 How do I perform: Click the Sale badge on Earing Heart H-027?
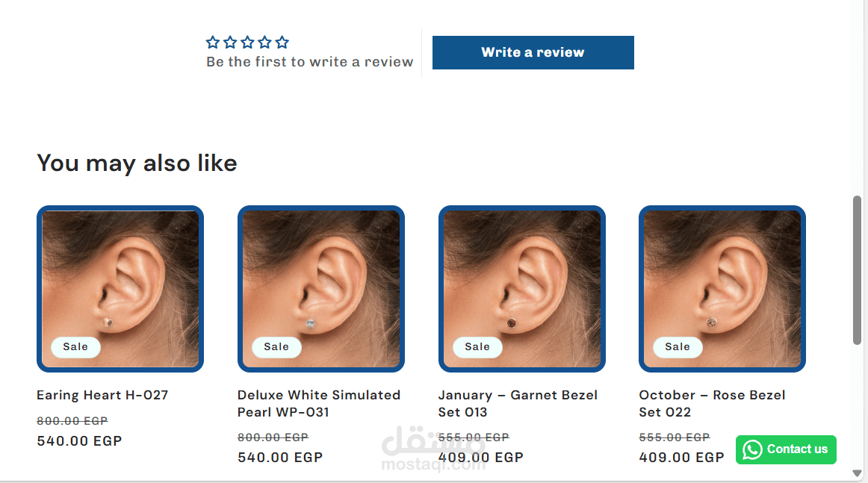(x=75, y=346)
